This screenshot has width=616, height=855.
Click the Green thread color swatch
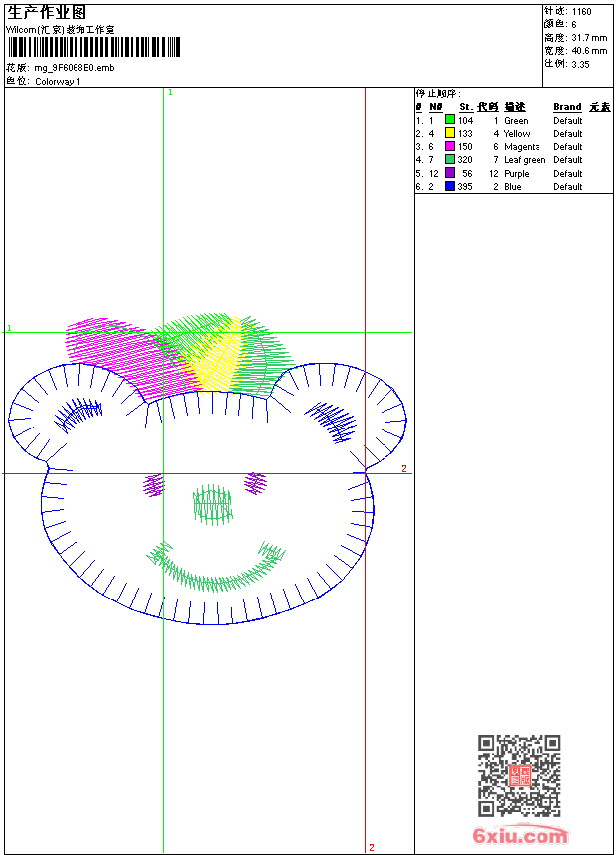450,120
